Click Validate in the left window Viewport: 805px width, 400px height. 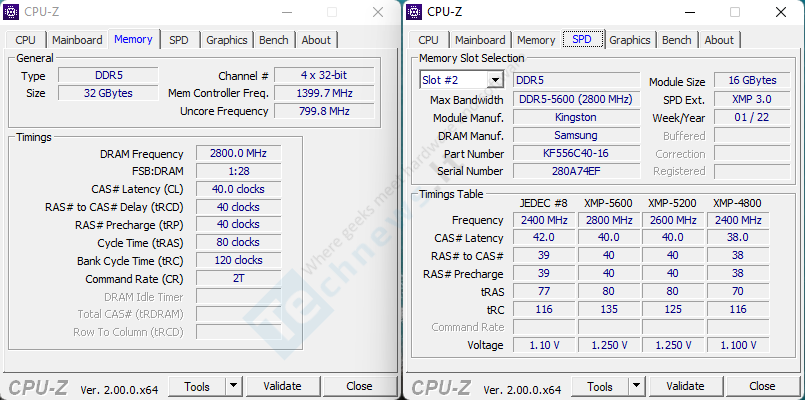coord(282,386)
